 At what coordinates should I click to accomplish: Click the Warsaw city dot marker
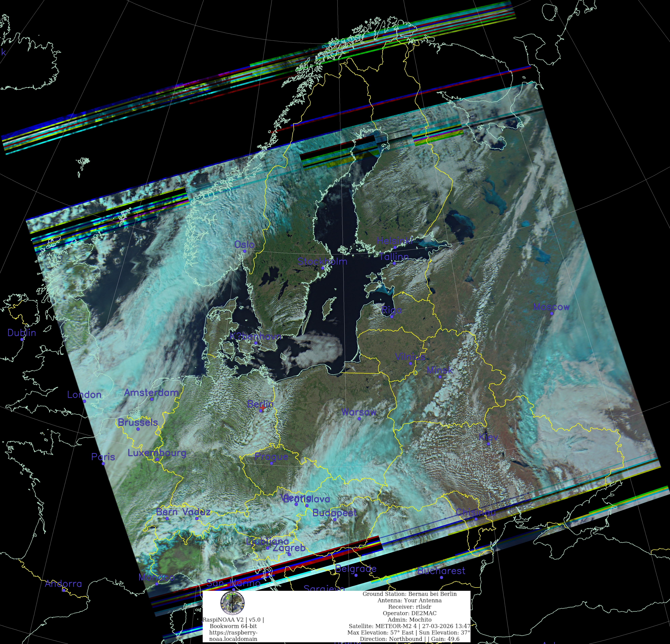click(359, 419)
